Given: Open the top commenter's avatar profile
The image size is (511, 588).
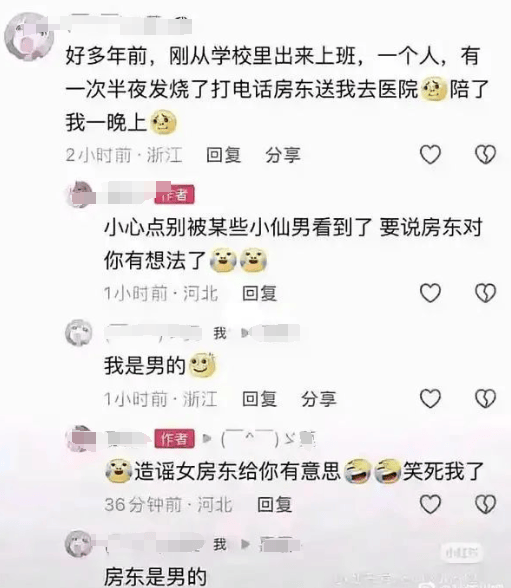Looking at the screenshot, I should (x=29, y=36).
